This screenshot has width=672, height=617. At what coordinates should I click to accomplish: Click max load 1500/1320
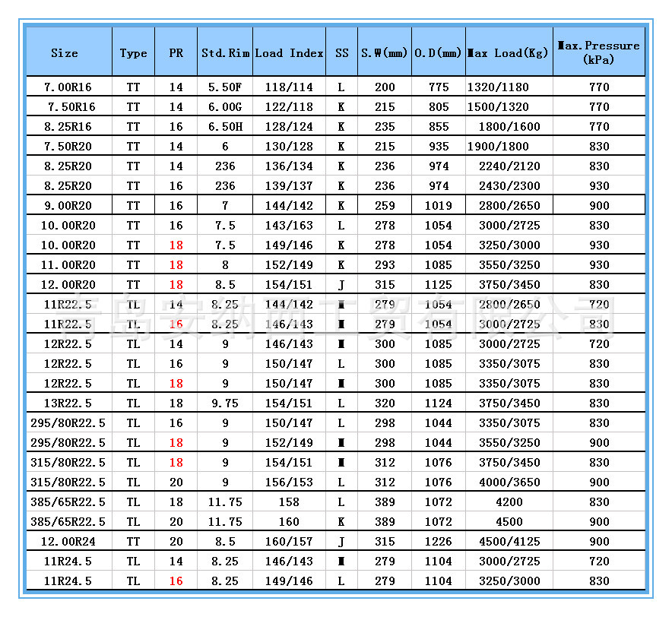point(498,106)
